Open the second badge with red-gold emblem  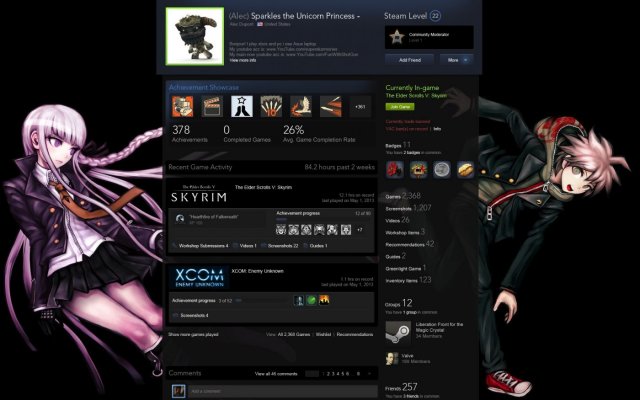418,169
